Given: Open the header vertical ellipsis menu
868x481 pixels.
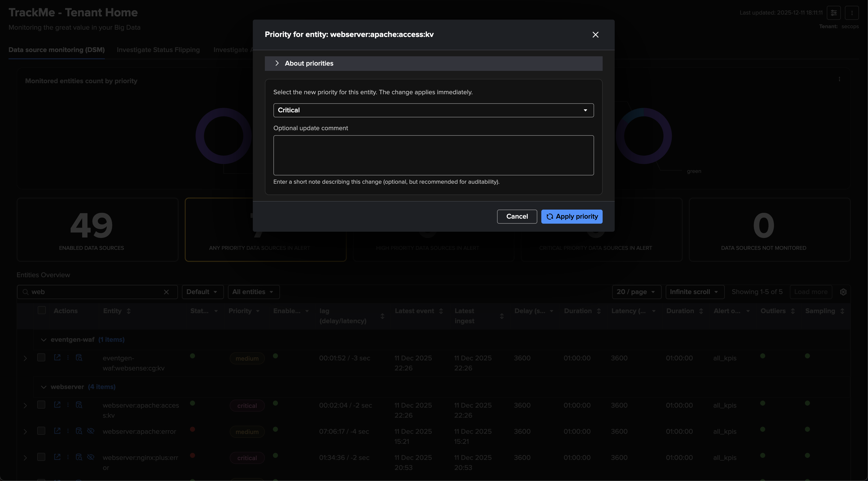Looking at the screenshot, I should pyautogui.click(x=851, y=13).
